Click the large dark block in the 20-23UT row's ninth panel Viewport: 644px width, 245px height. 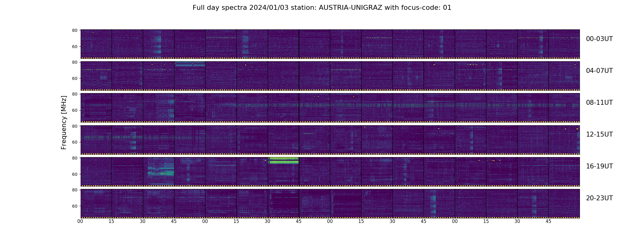(x=347, y=205)
